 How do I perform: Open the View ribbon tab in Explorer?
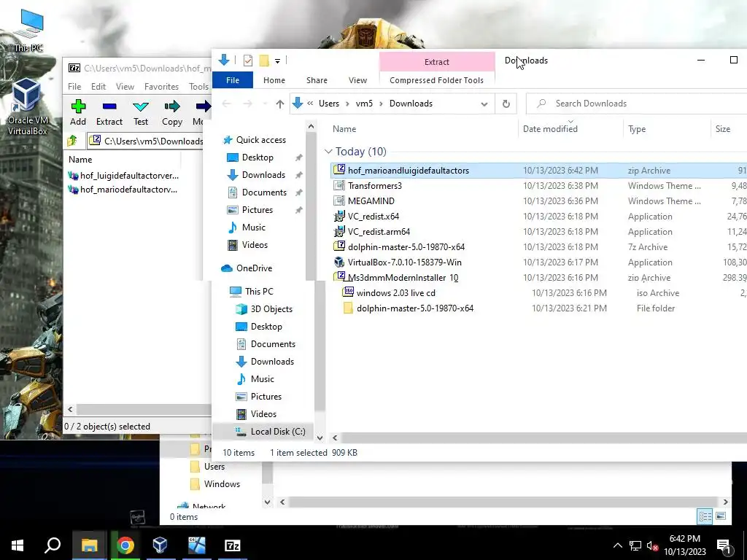click(x=357, y=80)
